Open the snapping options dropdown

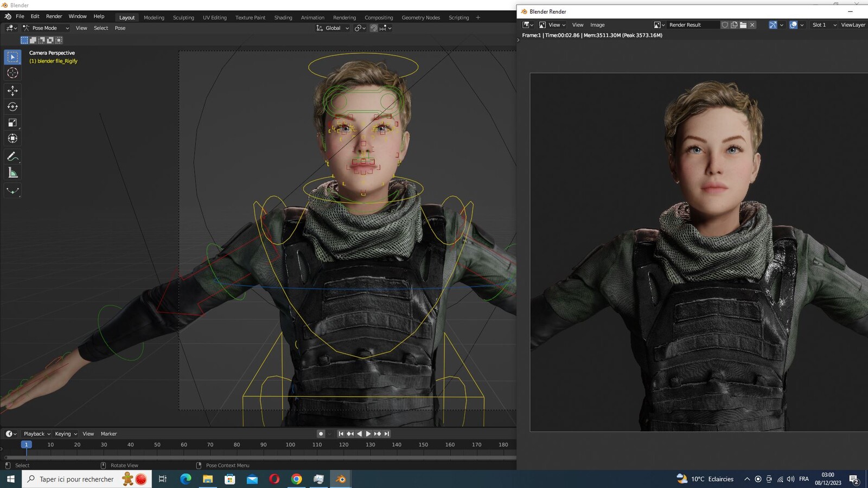coord(386,28)
